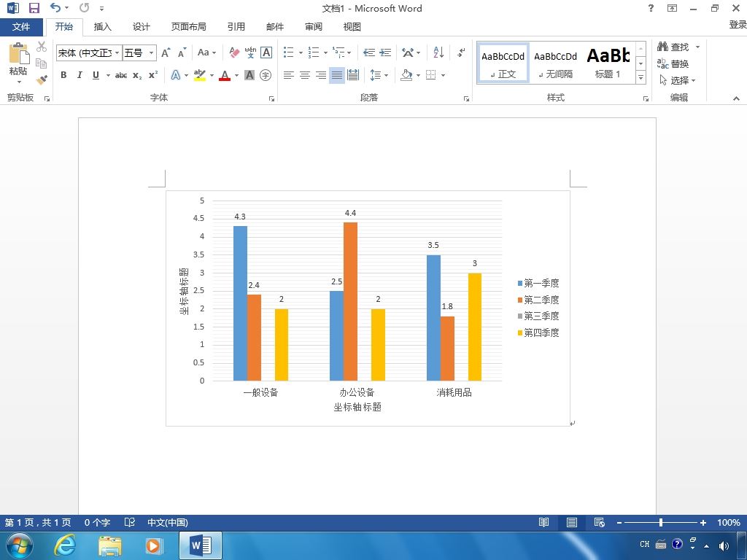Image resolution: width=747 pixels, height=560 pixels.
Task: Click the zoom slider in the status bar
Action: pos(661,522)
